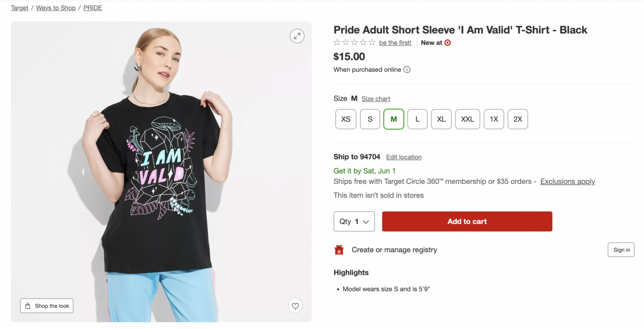Screen dimensions: 644x329
Task: Pick size XL
Action: tap(441, 119)
